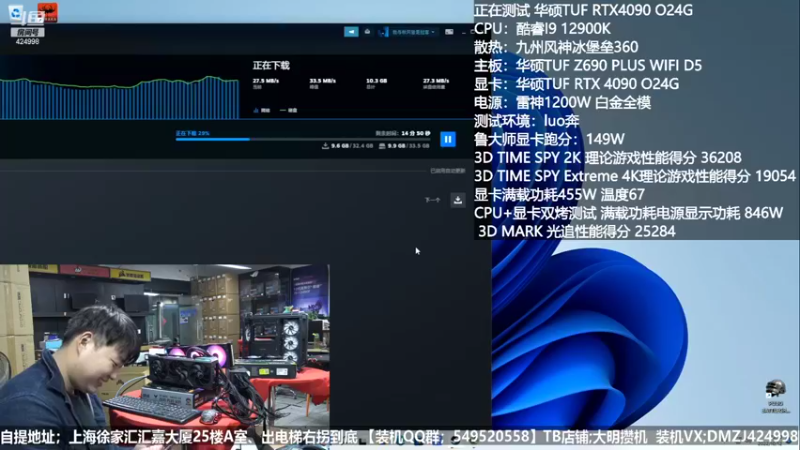800x450 pixels.
Task: Click the queued download icon next to 下一个
Action: [458, 200]
